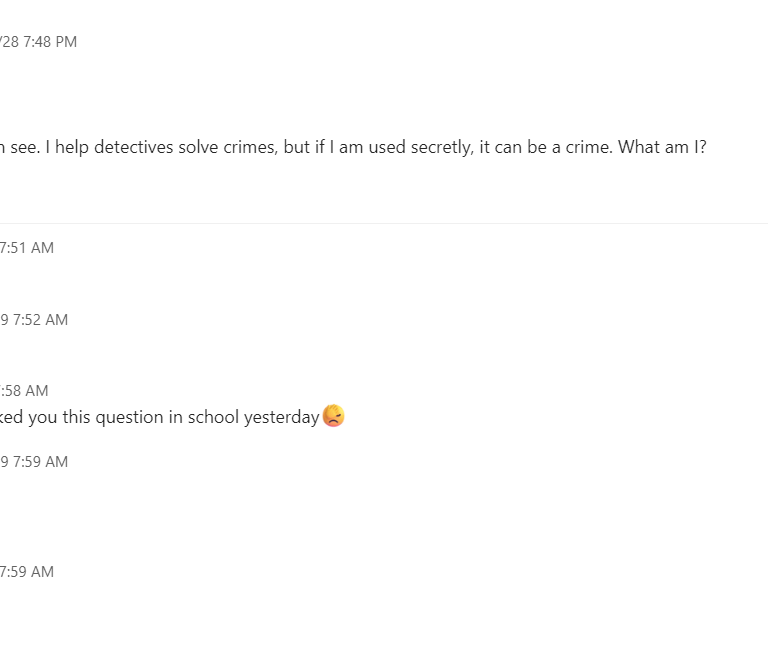Click the word "school" in the message
Viewport: 768px width, 652px height.
click(x=213, y=417)
